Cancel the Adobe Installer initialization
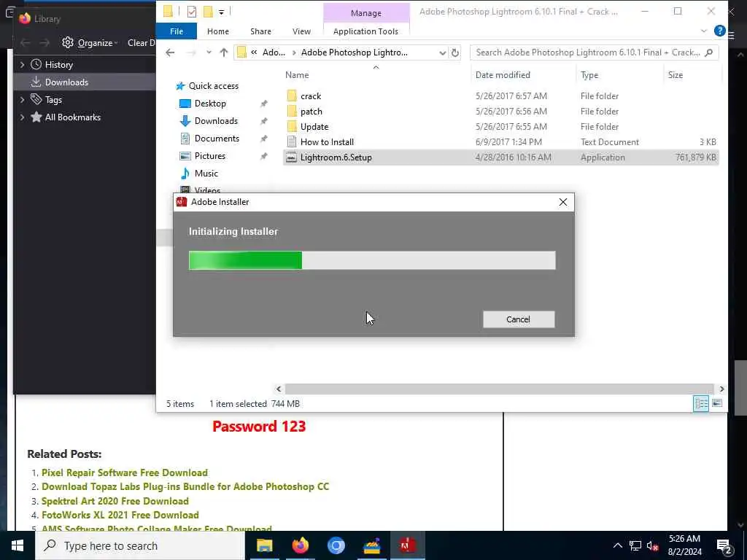 click(519, 319)
